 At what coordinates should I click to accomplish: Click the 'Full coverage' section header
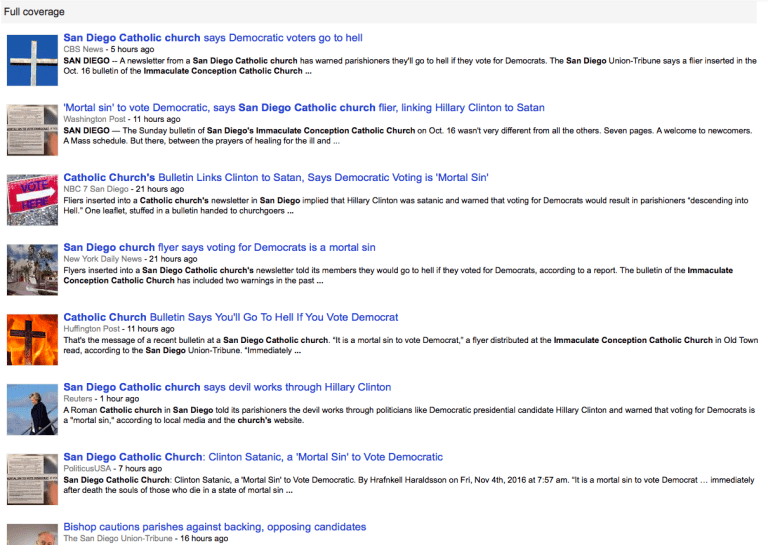click(x=34, y=12)
